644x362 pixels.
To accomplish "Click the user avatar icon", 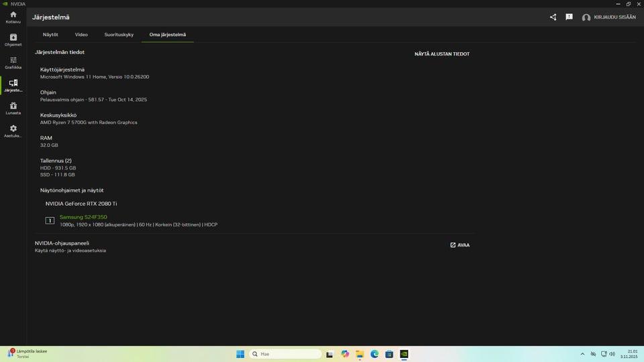I will 586,17.
